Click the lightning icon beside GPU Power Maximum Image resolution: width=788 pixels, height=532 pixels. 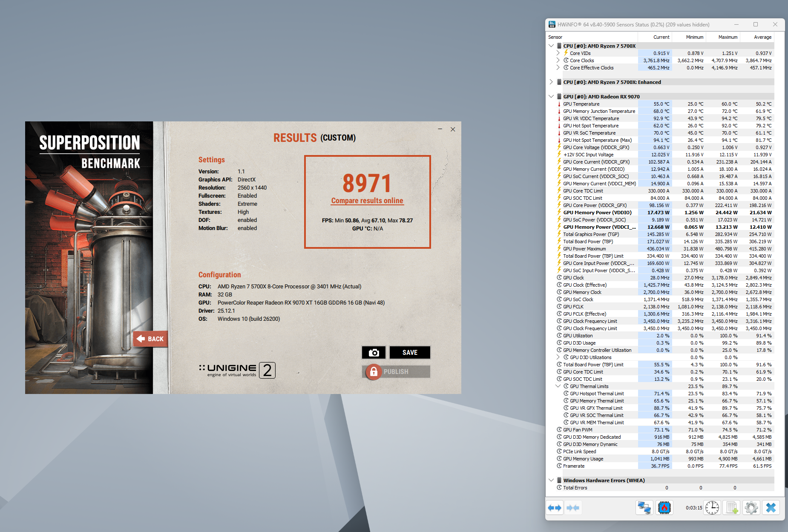(x=559, y=249)
